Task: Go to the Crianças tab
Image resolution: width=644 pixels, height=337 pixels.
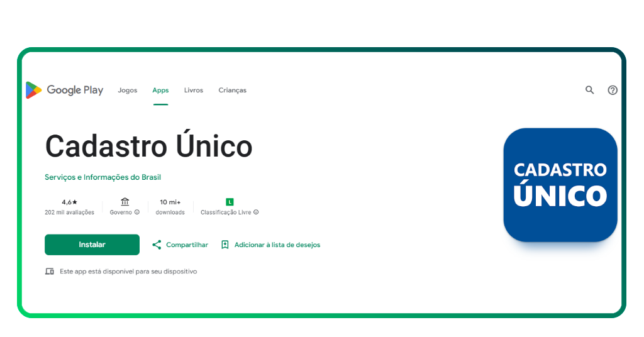Action: [x=232, y=91]
